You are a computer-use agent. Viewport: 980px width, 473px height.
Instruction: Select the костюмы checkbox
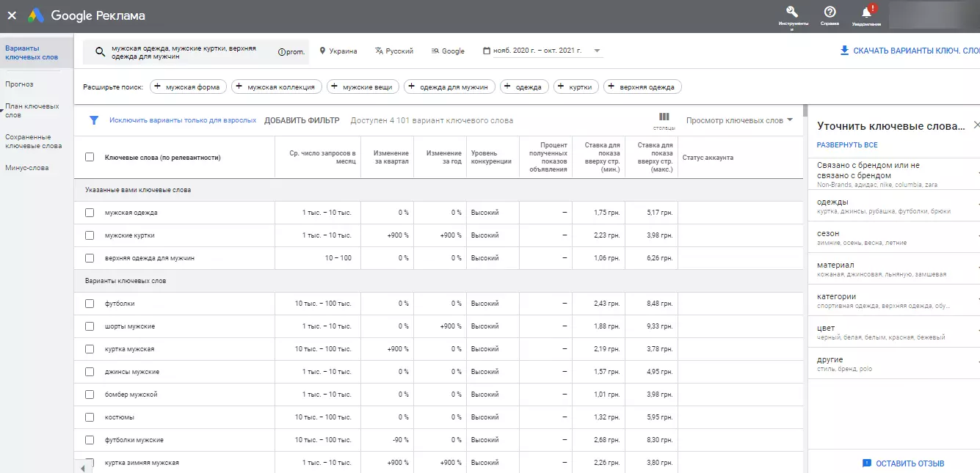pyautogui.click(x=90, y=417)
